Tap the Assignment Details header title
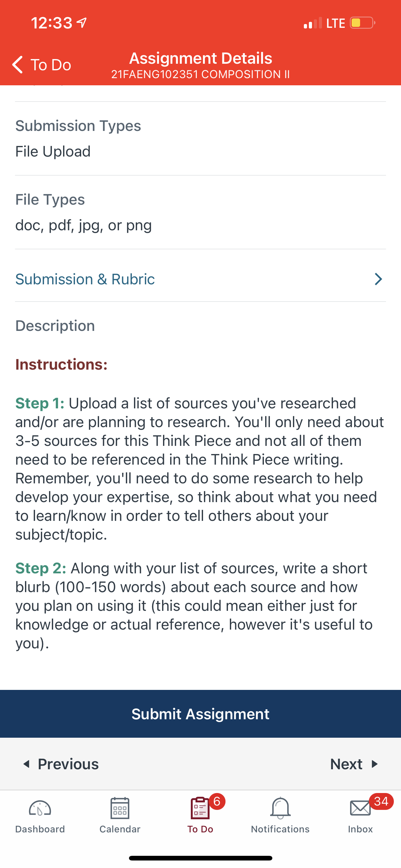This screenshot has width=401, height=868. (201, 58)
